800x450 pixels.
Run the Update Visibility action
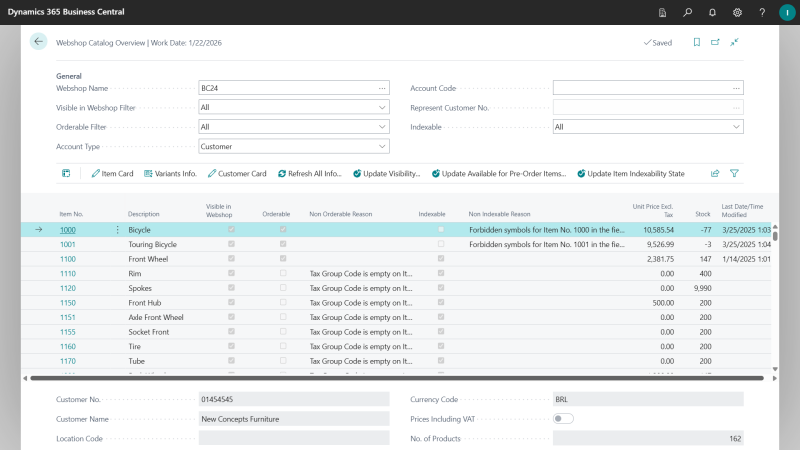(x=387, y=173)
